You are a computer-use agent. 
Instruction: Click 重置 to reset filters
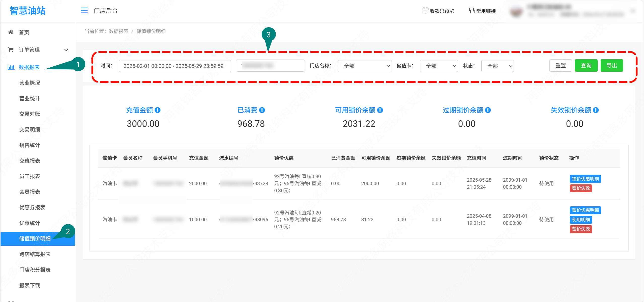point(560,66)
